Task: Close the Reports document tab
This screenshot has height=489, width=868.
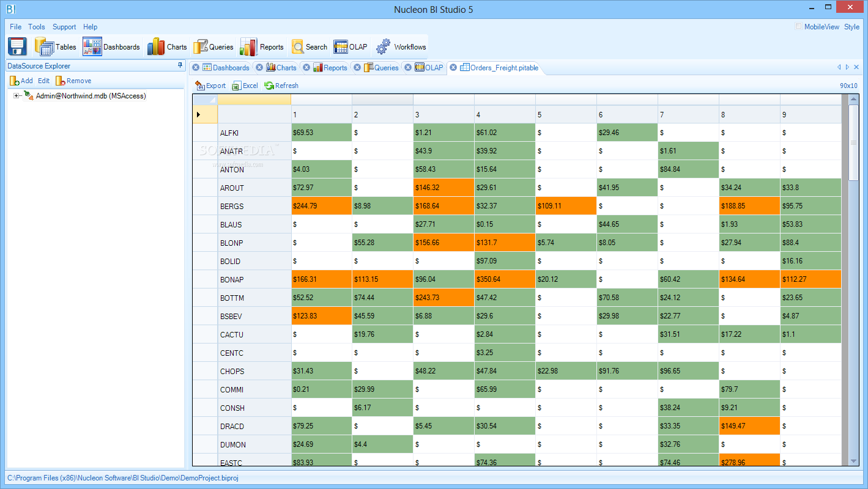Action: click(306, 67)
